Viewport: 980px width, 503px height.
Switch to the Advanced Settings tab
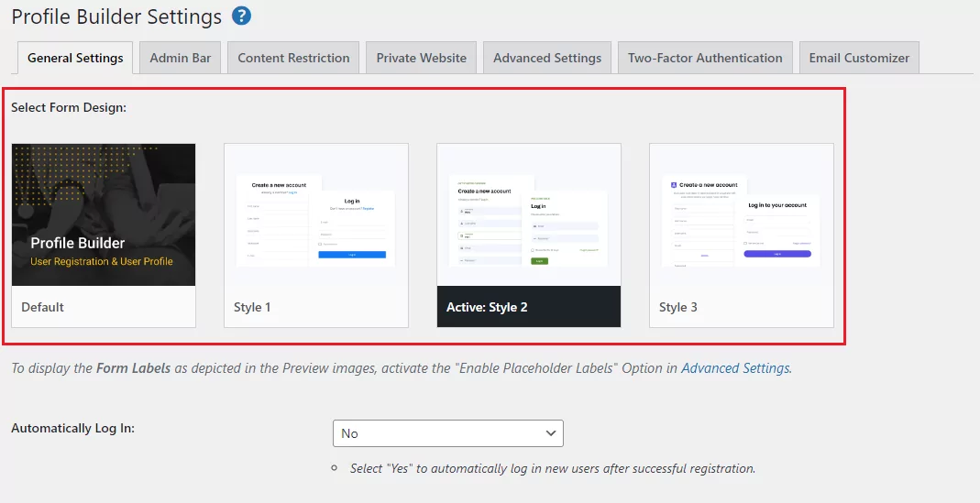point(547,58)
